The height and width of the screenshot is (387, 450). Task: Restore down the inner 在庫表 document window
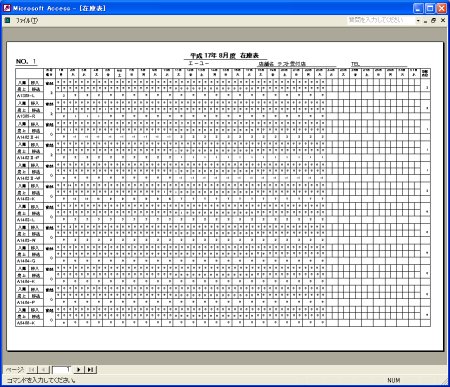433,21
